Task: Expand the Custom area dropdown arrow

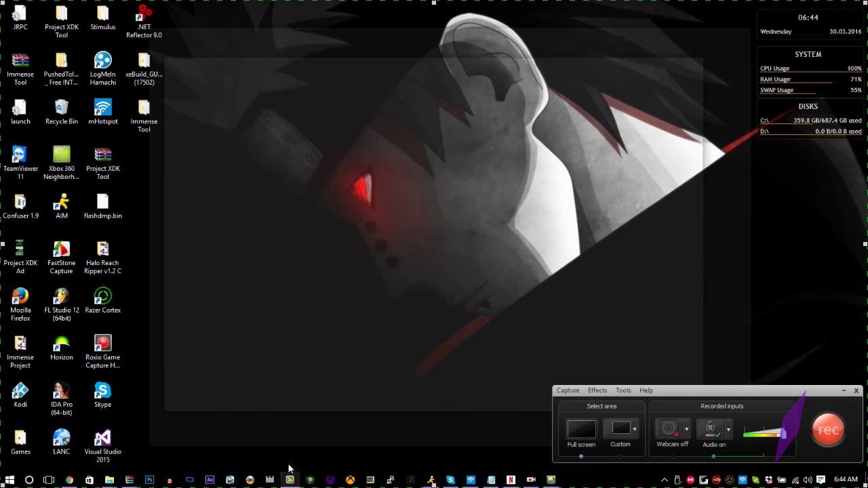Action: click(x=635, y=429)
